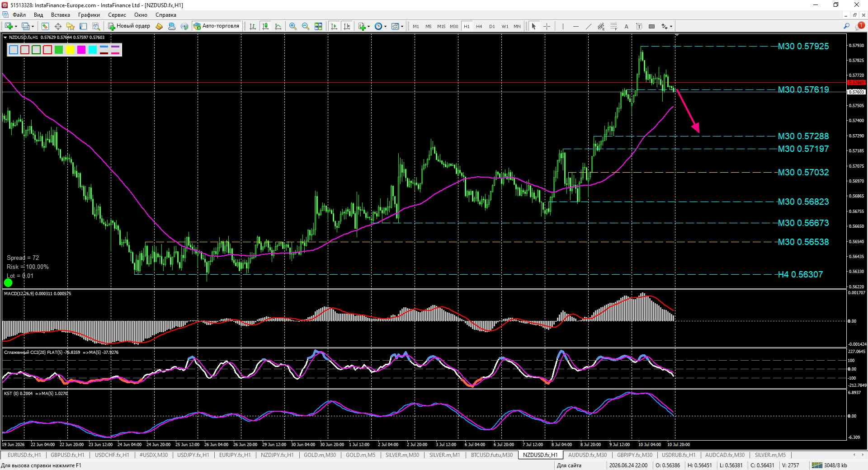Switch chart to bar chart icon
The image size is (868, 470).
[x=253, y=26]
